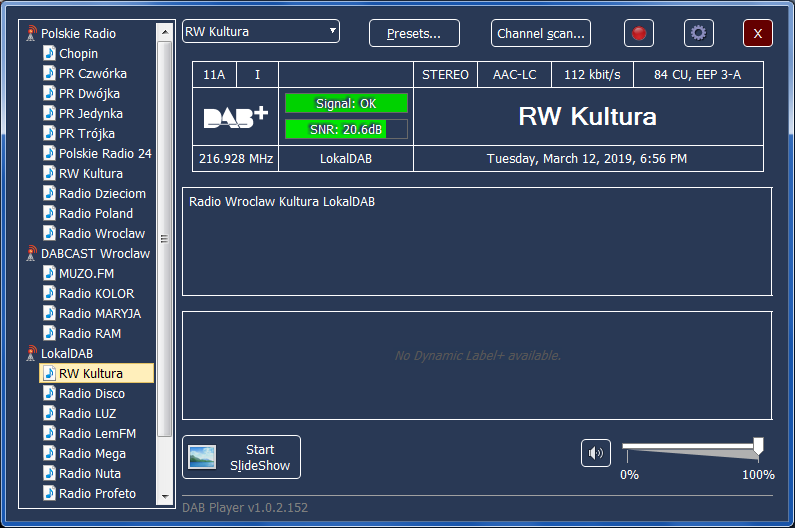This screenshot has height=528, width=795.
Task: Select Radio Disco in the station list
Action: (x=91, y=394)
